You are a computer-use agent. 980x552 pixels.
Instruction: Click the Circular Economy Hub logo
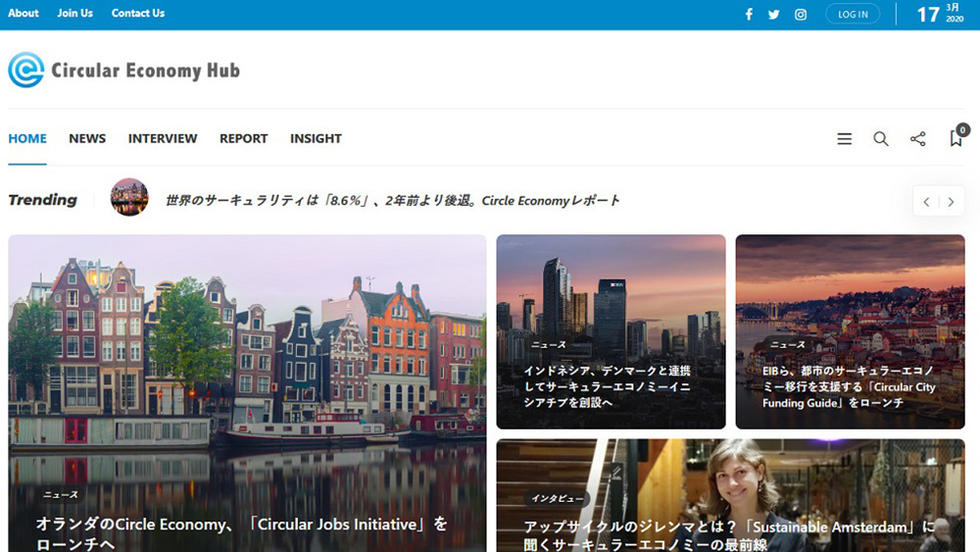(x=124, y=71)
